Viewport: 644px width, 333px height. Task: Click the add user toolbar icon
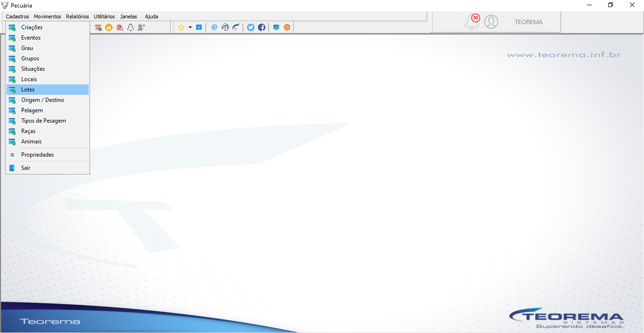(x=141, y=27)
